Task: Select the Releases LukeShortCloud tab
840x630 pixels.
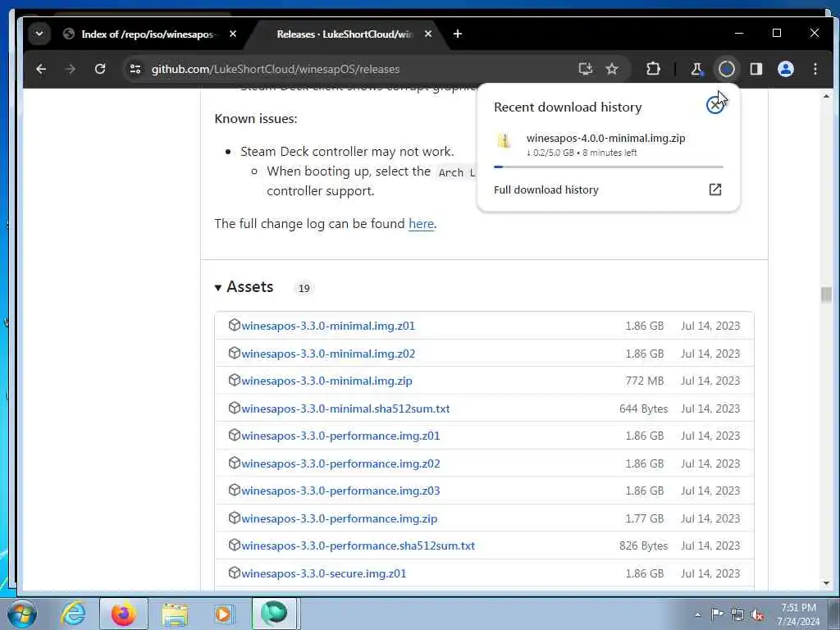Action: (x=345, y=34)
